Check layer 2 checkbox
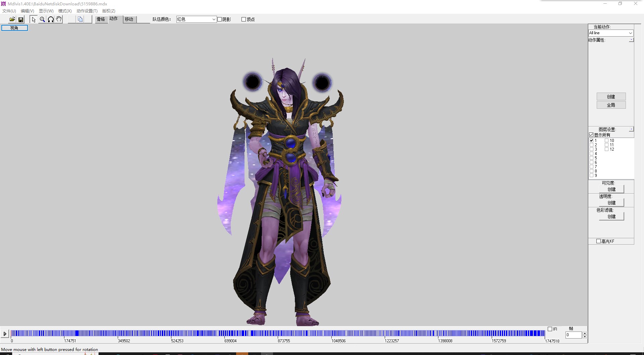644x355 pixels. pyautogui.click(x=592, y=145)
